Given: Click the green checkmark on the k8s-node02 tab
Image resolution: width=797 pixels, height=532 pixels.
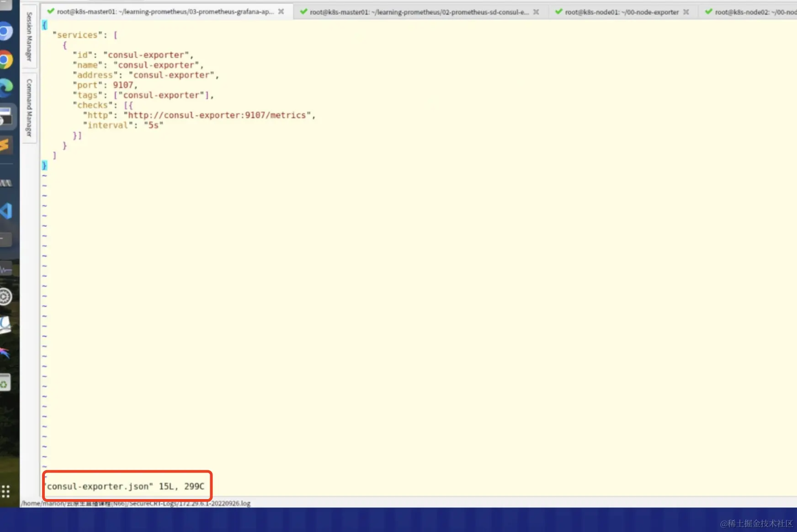Looking at the screenshot, I should click(x=708, y=11).
